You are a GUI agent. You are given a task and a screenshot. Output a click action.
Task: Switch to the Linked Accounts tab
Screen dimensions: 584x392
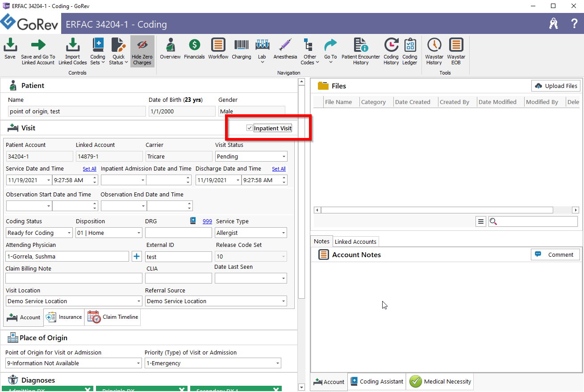point(355,242)
